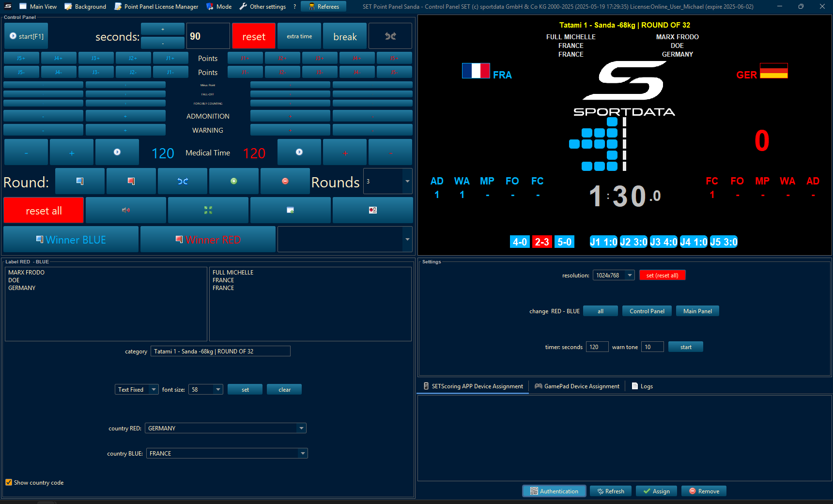Award the round to red flag icon

click(x=131, y=181)
